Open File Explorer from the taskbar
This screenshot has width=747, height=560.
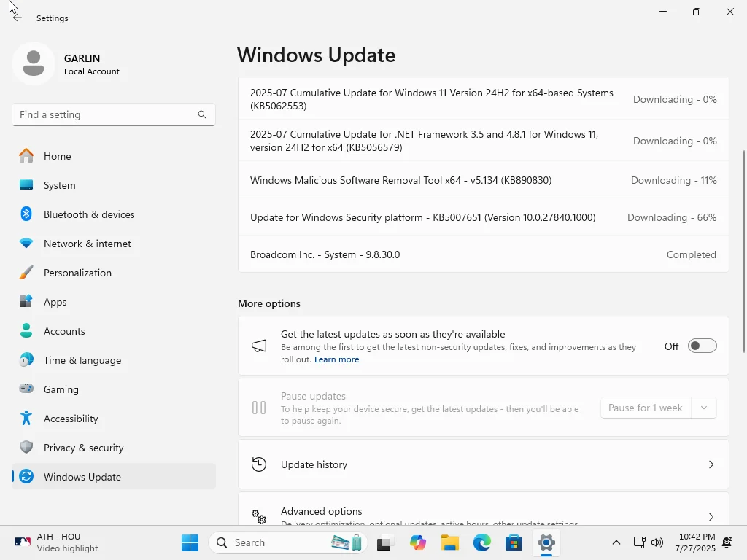[449, 542]
